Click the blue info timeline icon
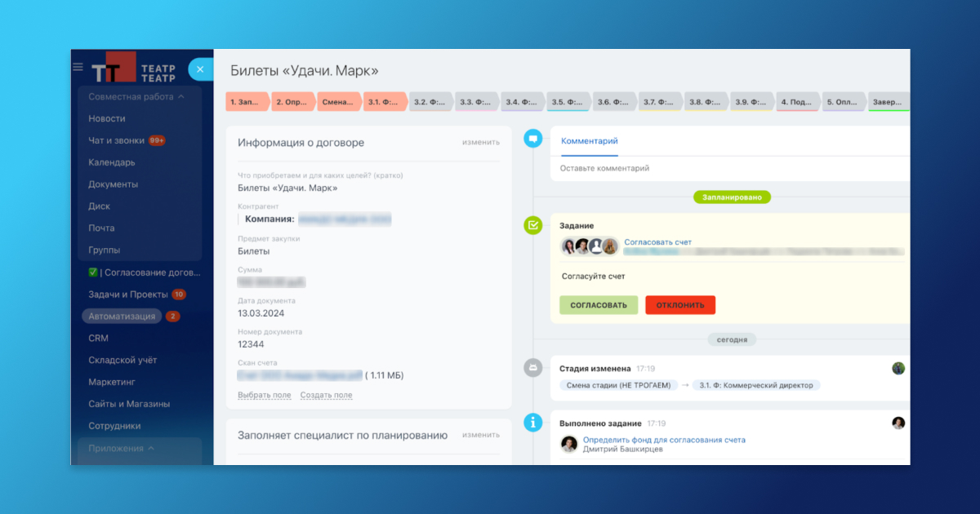This screenshot has height=514, width=980. tap(532, 422)
